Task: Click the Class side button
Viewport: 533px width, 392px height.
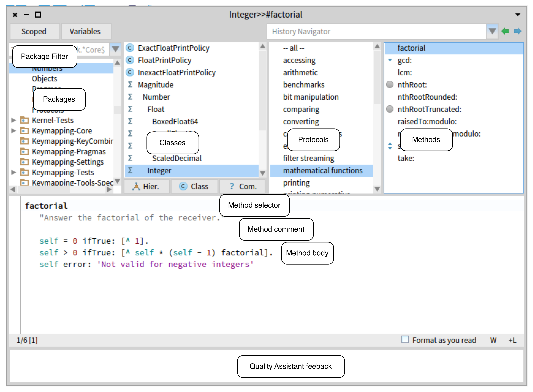Action: tap(194, 186)
